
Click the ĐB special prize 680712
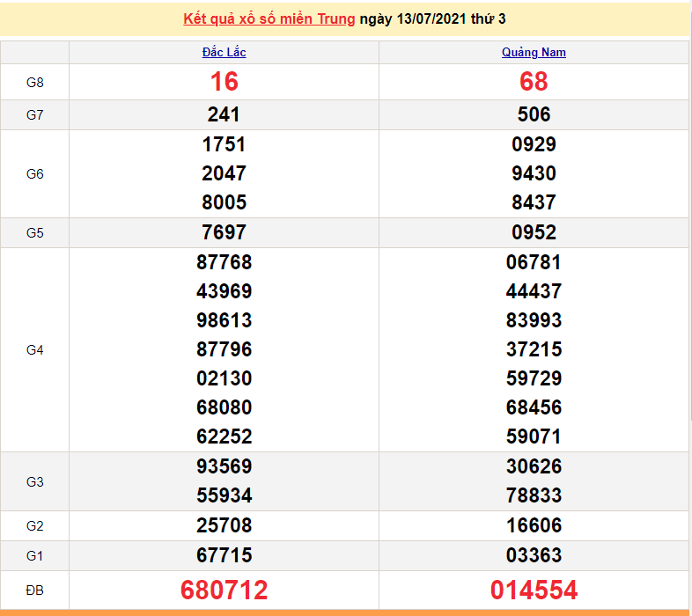coord(224,589)
